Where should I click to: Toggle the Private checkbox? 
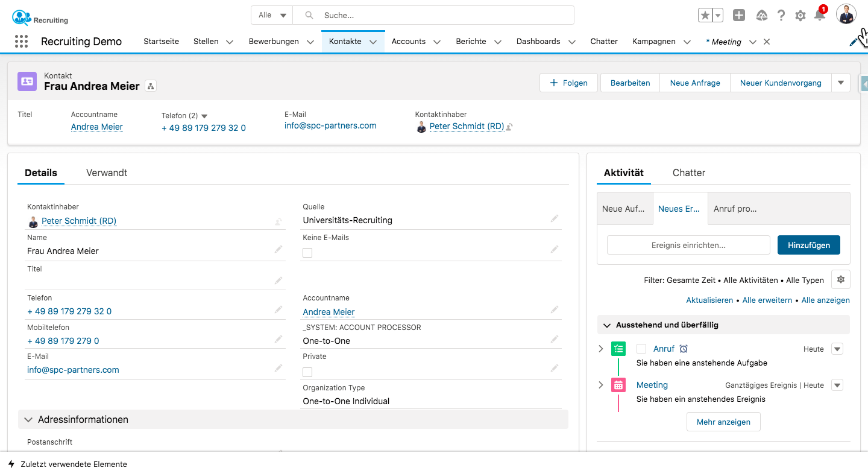tap(307, 372)
